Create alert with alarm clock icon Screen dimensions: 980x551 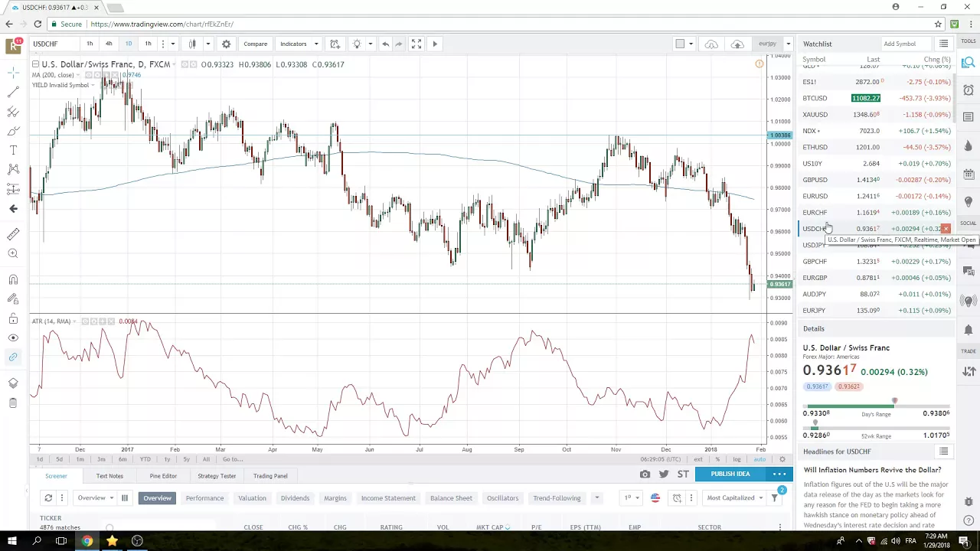click(x=335, y=44)
